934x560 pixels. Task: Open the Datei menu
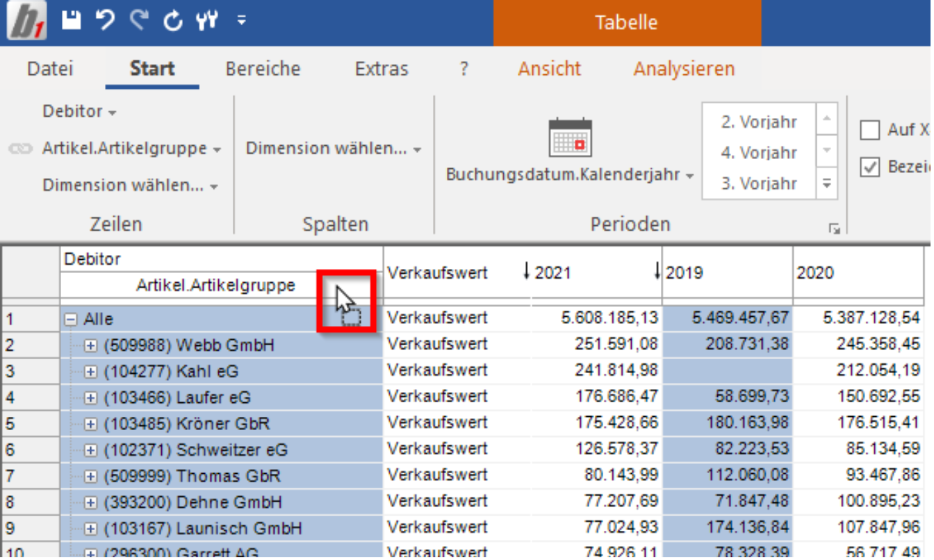50,69
